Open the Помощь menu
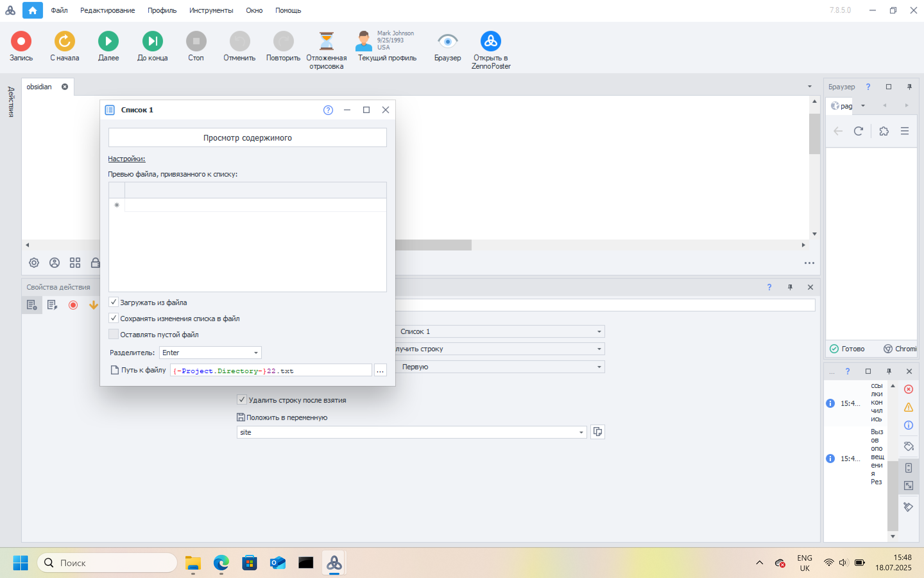Image resolution: width=924 pixels, height=578 pixels. coord(288,10)
